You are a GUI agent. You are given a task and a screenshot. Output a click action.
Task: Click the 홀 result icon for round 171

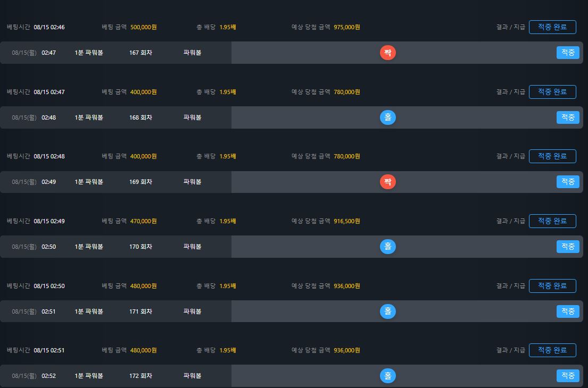click(388, 311)
